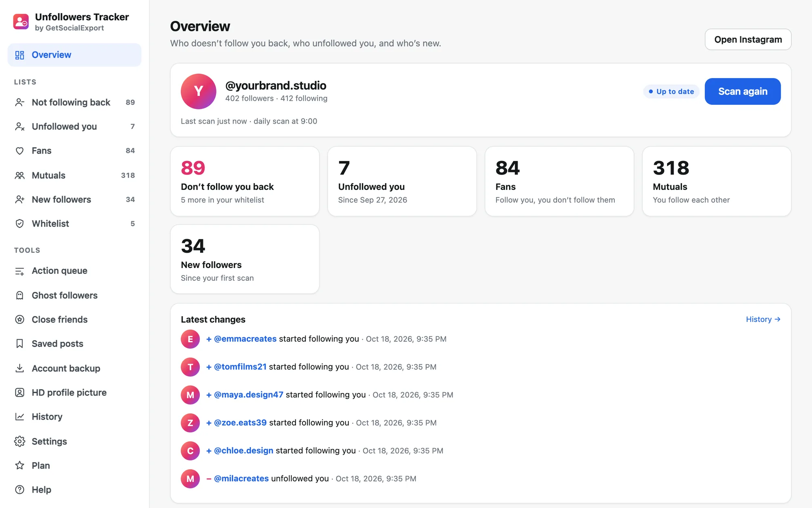This screenshot has width=812, height=508.
Task: Open @chloe.design profile link
Action: pos(244,451)
